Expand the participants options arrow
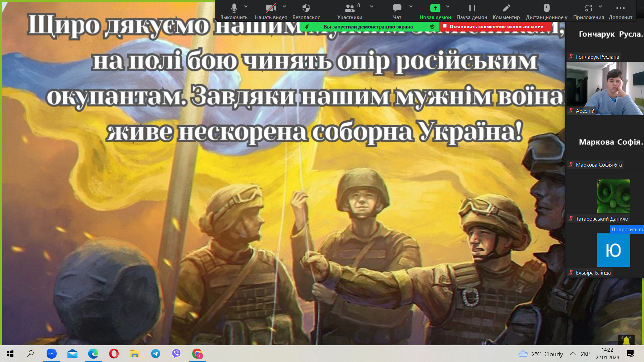 click(x=372, y=6)
